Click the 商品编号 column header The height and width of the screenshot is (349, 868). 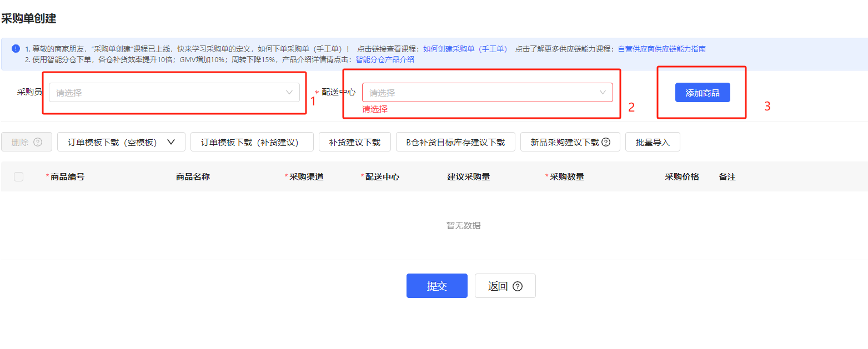[x=67, y=177]
